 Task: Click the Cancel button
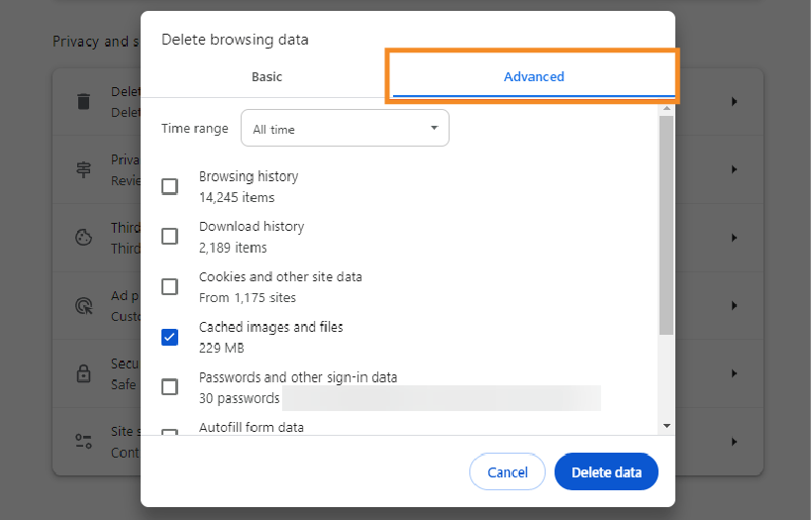click(507, 471)
